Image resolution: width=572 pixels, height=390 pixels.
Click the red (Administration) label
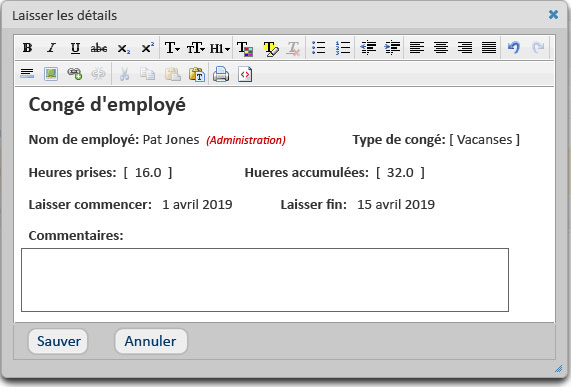(246, 140)
